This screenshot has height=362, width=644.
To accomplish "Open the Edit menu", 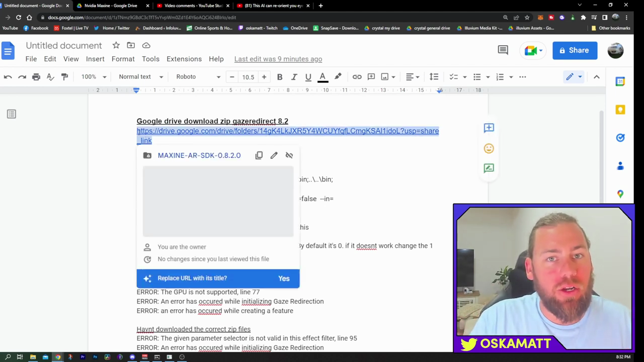I will (50, 59).
